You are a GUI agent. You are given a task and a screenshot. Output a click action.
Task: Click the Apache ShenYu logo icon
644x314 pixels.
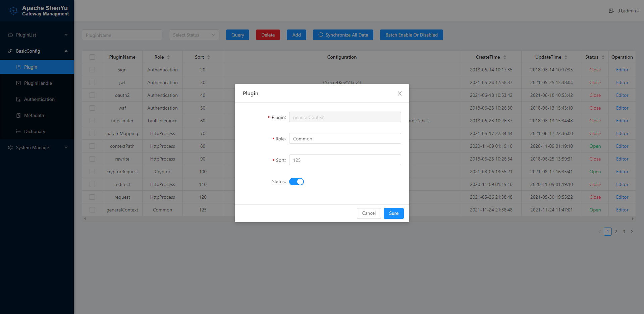(x=13, y=11)
